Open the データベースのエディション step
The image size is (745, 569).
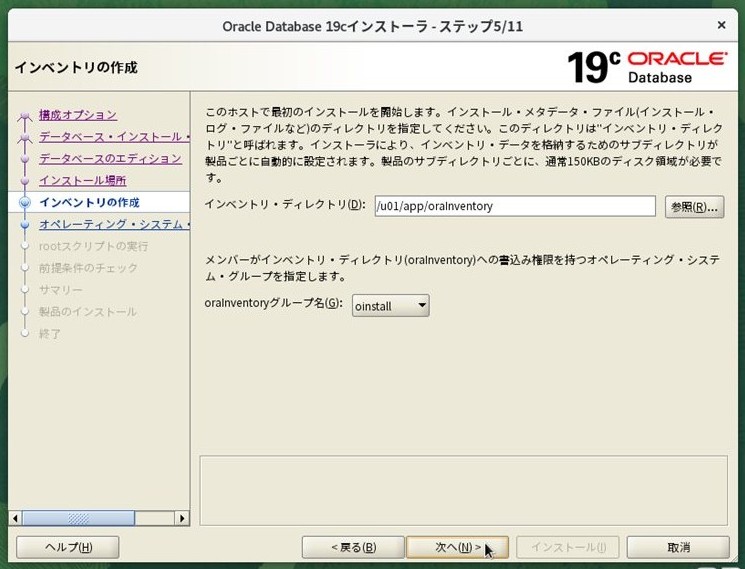tap(110, 159)
